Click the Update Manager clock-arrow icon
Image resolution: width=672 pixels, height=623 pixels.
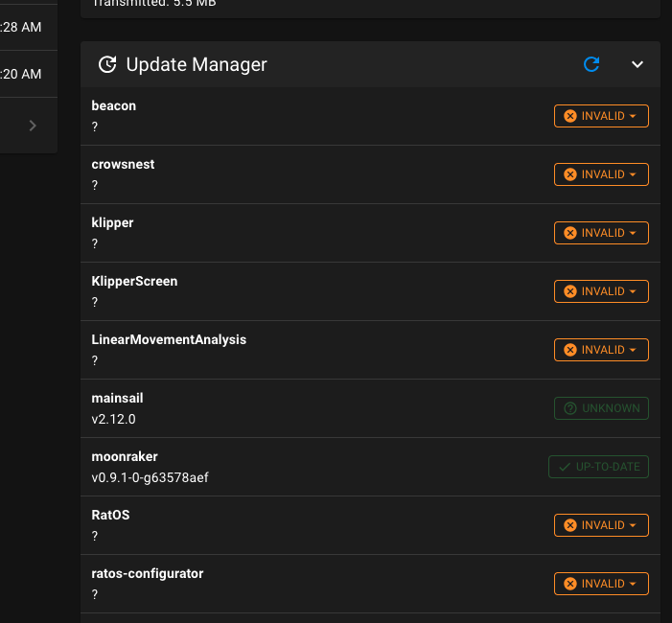tap(107, 65)
